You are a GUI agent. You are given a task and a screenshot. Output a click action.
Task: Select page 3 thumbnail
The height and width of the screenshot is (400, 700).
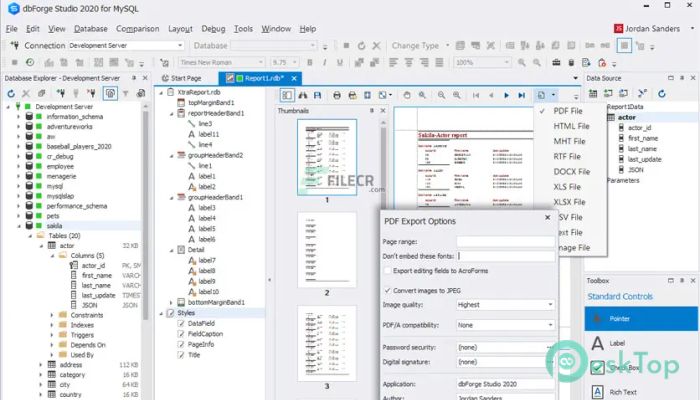pyautogui.click(x=327, y=343)
